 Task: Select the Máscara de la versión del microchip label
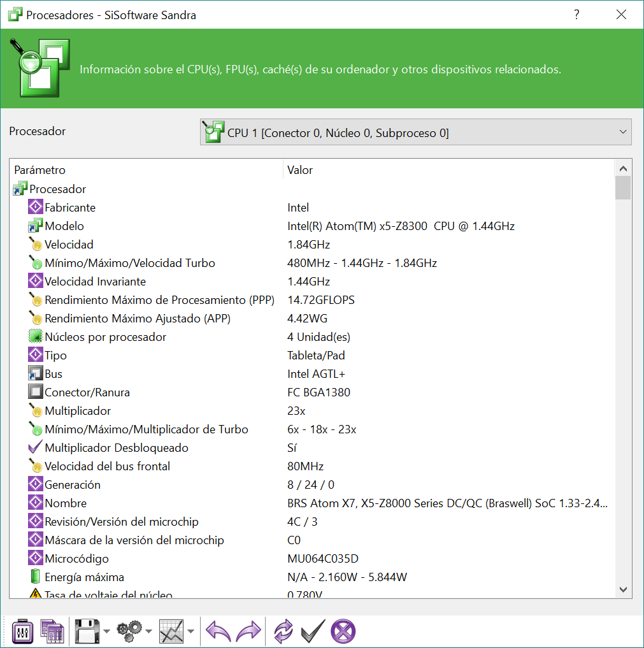pos(134,540)
